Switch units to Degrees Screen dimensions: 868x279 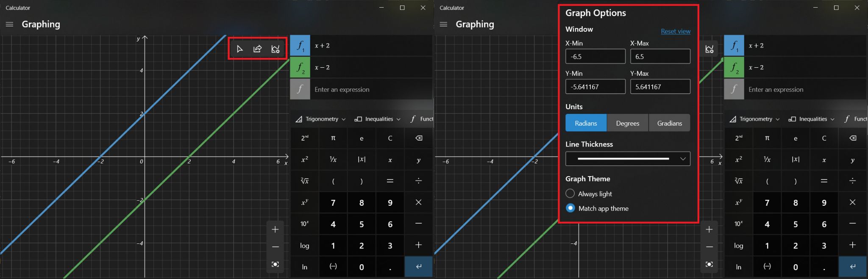(627, 123)
